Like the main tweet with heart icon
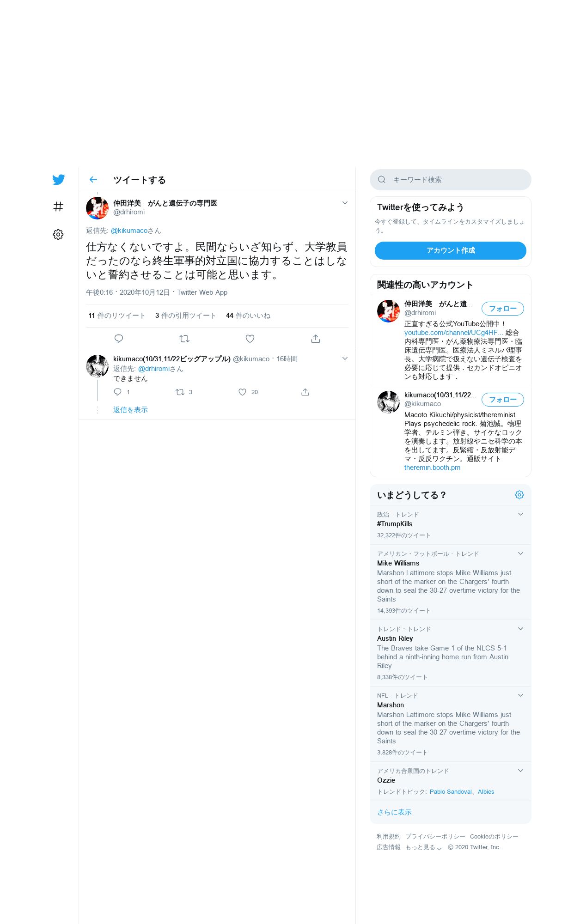The height and width of the screenshot is (924, 574). (250, 339)
